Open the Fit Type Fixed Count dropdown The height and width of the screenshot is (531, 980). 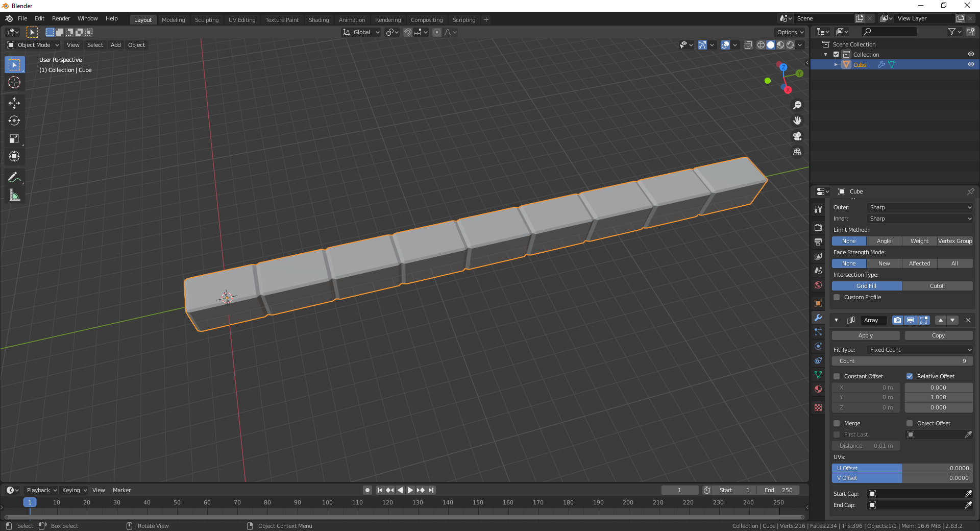tap(920, 350)
